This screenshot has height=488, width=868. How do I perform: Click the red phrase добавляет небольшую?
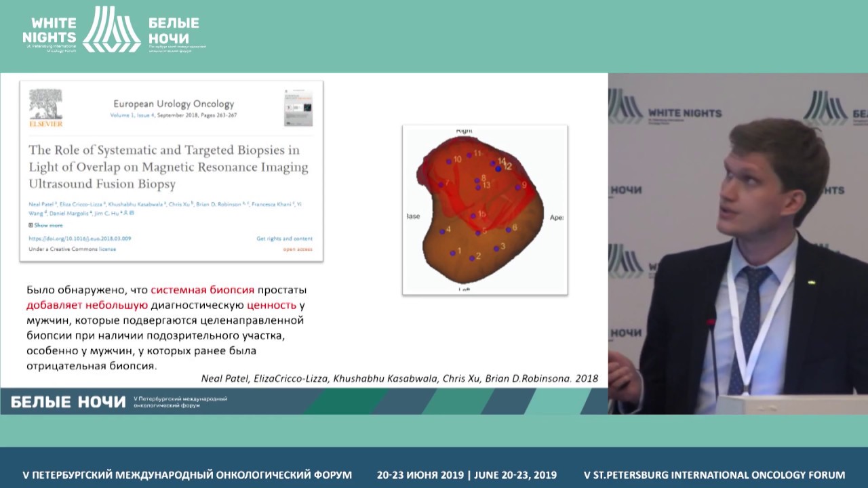[x=87, y=305]
